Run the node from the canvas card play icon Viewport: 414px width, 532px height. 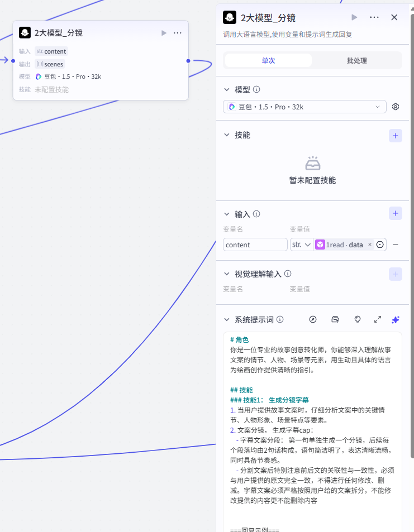[x=164, y=33]
